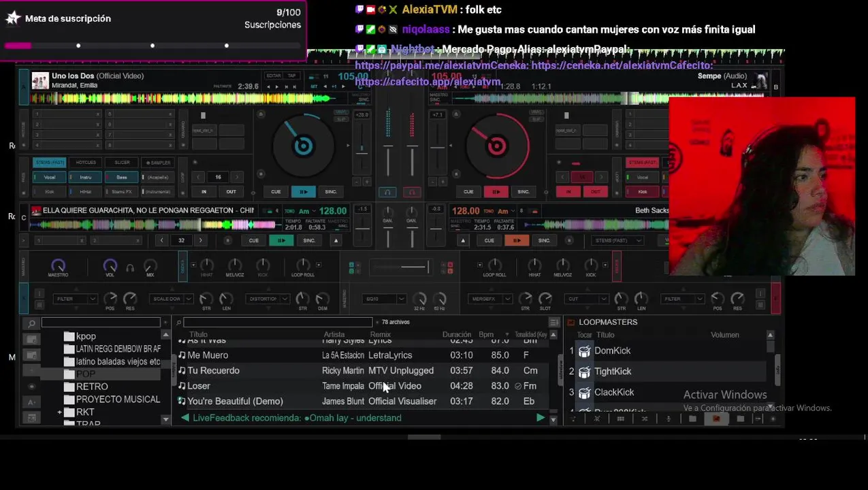Screen dimensions: 868x490
Task: Open EQ10 master effect dropdown
Action: (x=384, y=299)
